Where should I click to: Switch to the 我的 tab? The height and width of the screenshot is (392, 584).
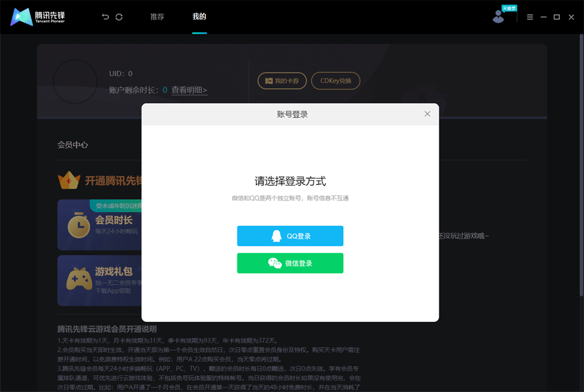click(199, 16)
